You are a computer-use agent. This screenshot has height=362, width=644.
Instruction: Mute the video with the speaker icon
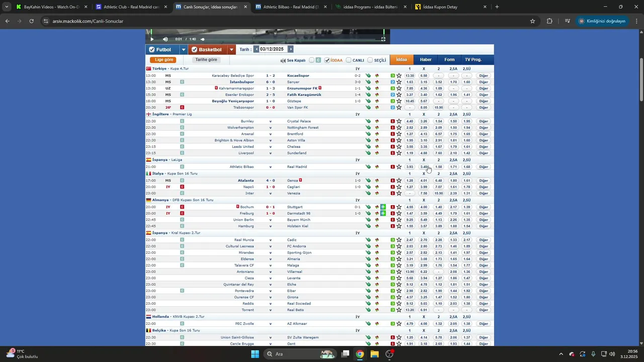click(x=166, y=39)
